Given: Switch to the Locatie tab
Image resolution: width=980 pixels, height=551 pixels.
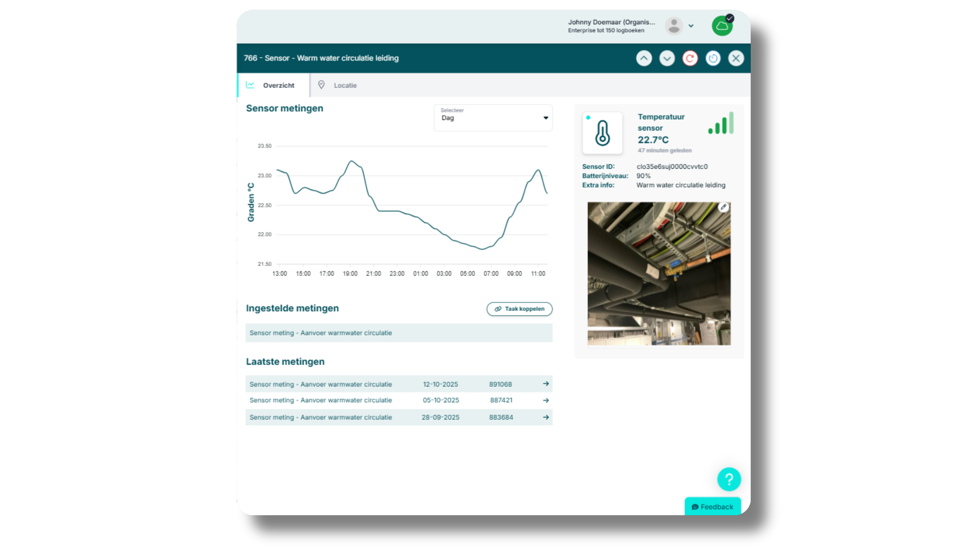Looking at the screenshot, I should [x=337, y=85].
